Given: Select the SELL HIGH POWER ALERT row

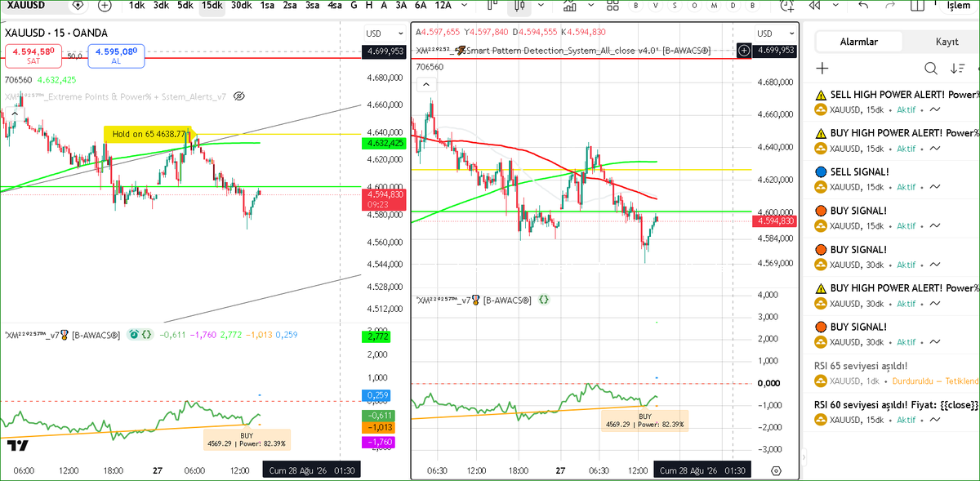Looking at the screenshot, I should (897, 102).
